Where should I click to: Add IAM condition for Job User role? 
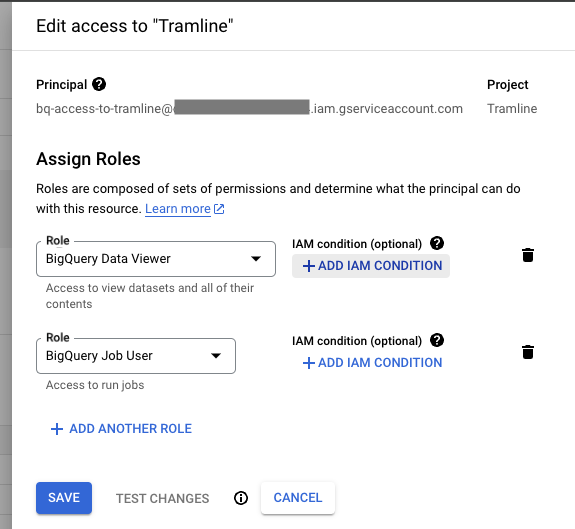point(372,363)
